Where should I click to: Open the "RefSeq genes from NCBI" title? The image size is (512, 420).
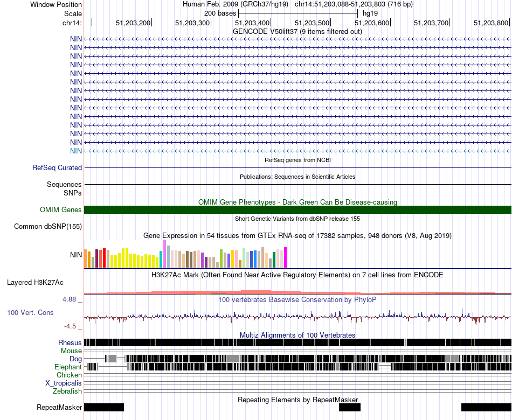coord(297,160)
